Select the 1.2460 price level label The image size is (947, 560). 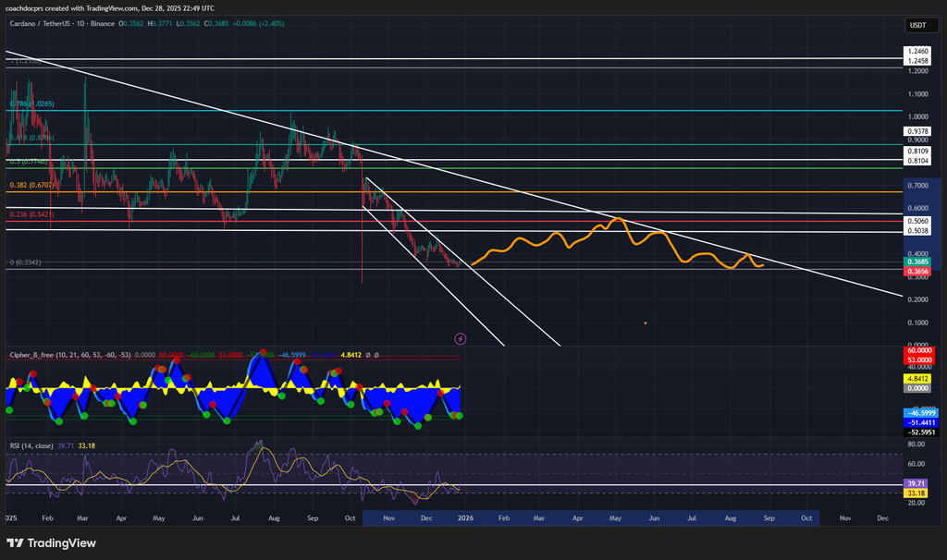917,53
